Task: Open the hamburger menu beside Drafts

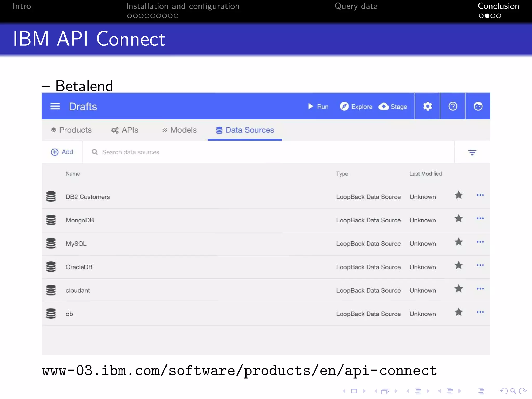Action: 55,107
